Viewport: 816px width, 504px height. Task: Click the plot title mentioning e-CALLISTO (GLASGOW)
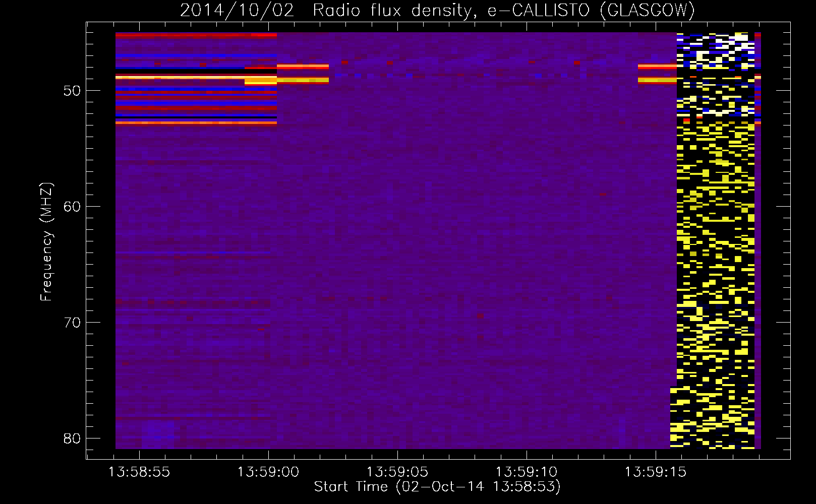(437, 11)
